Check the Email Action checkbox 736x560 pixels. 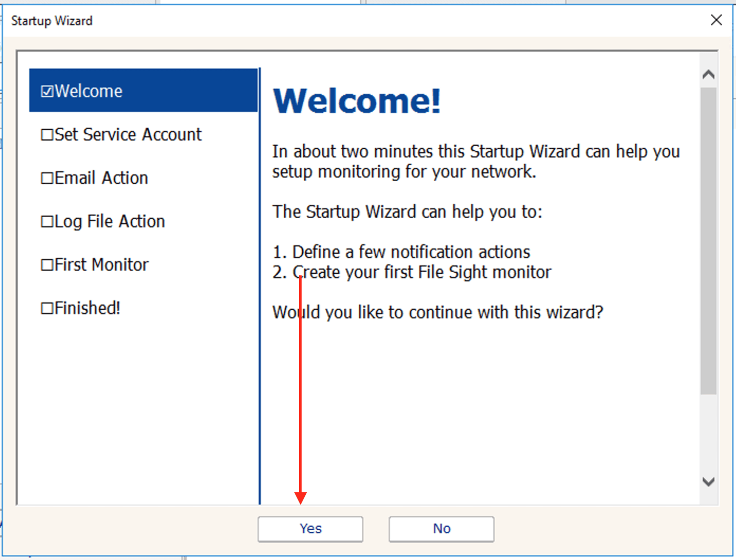point(47,178)
